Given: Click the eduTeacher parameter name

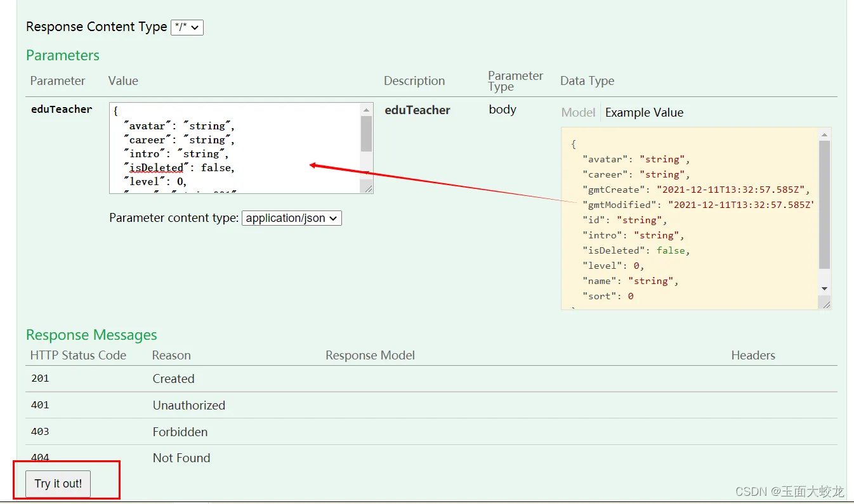Looking at the screenshot, I should click(x=62, y=110).
